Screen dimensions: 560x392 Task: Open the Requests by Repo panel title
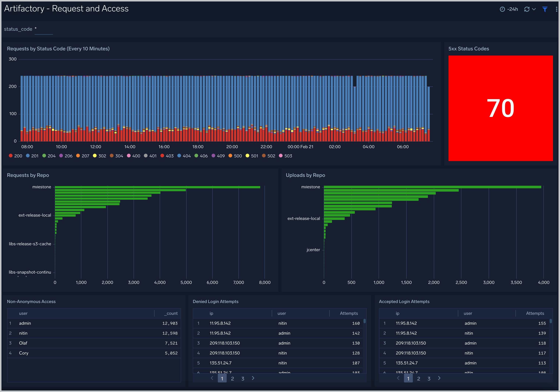click(x=28, y=175)
